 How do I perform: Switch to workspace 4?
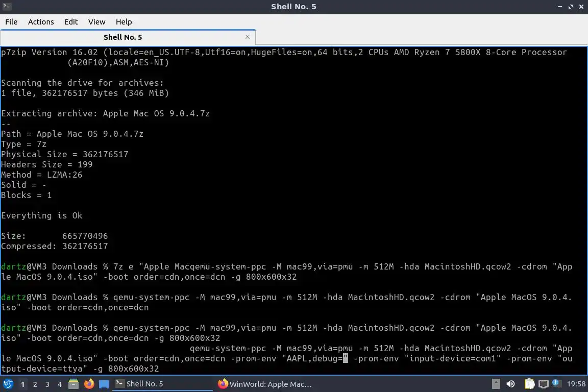60,384
